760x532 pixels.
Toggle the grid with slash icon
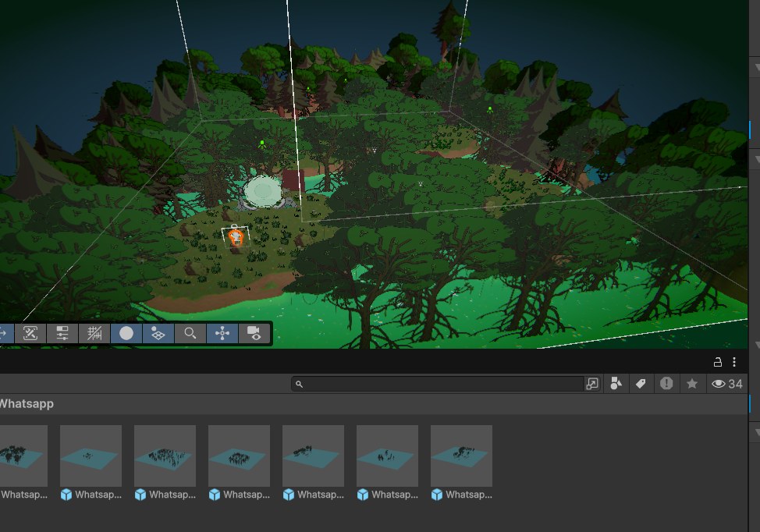tap(94, 333)
